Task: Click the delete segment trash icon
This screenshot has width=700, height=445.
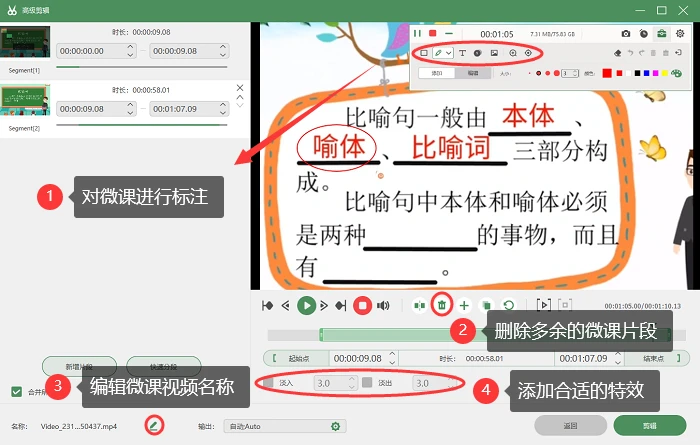Action: point(442,305)
